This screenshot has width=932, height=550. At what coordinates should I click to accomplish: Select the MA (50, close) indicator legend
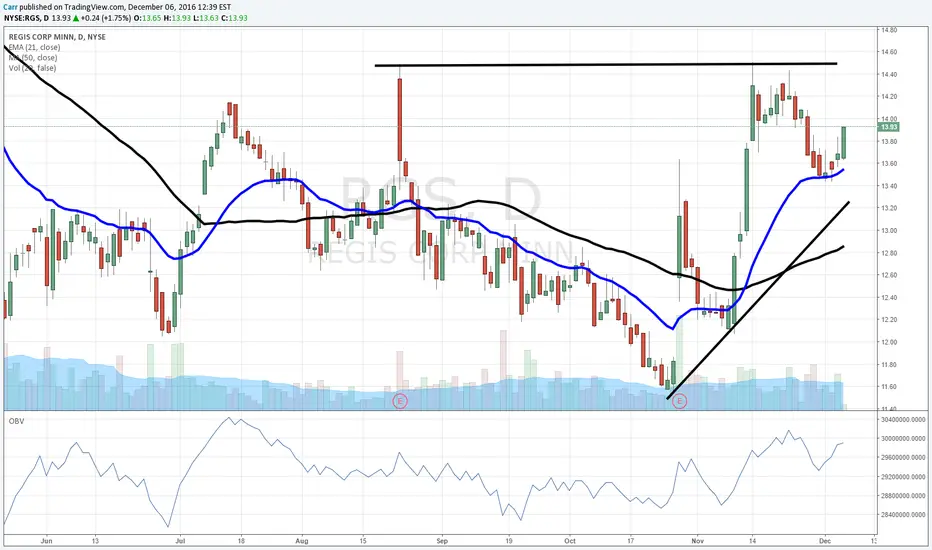click(33, 58)
